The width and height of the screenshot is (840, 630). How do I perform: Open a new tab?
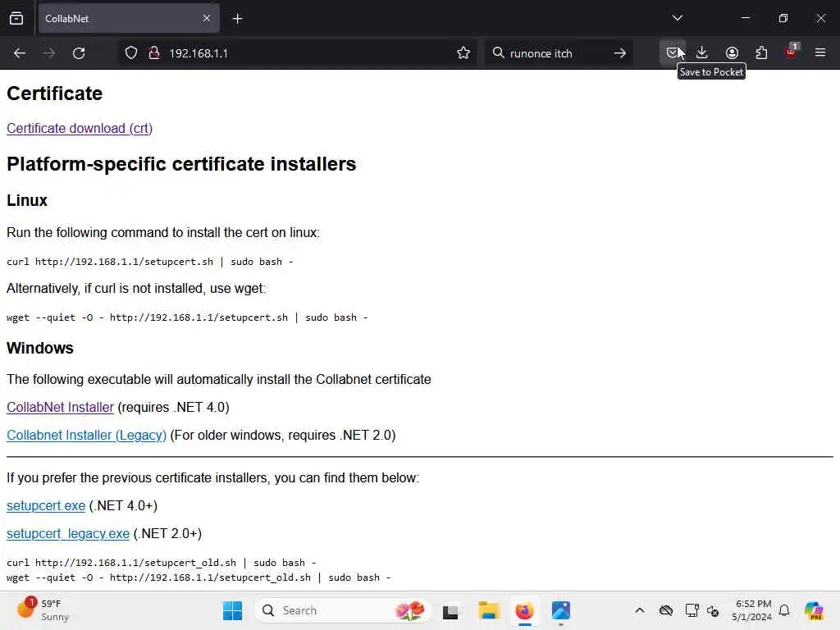(x=237, y=19)
